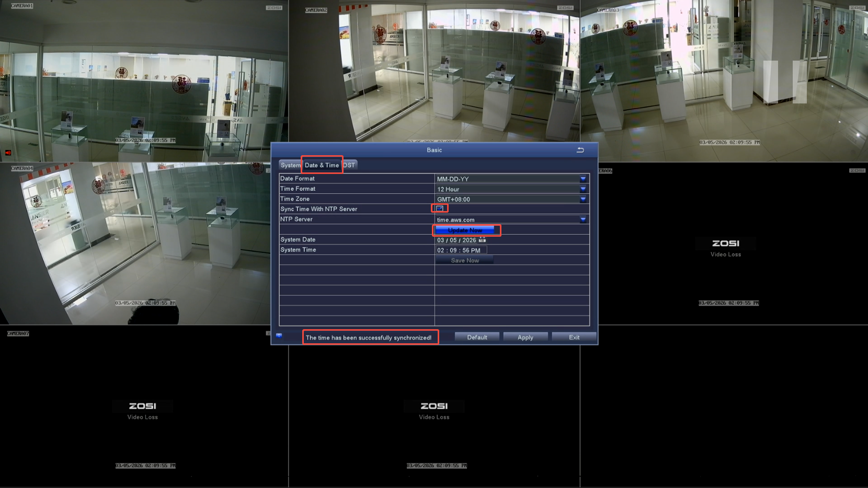Click the Default button

click(x=477, y=338)
